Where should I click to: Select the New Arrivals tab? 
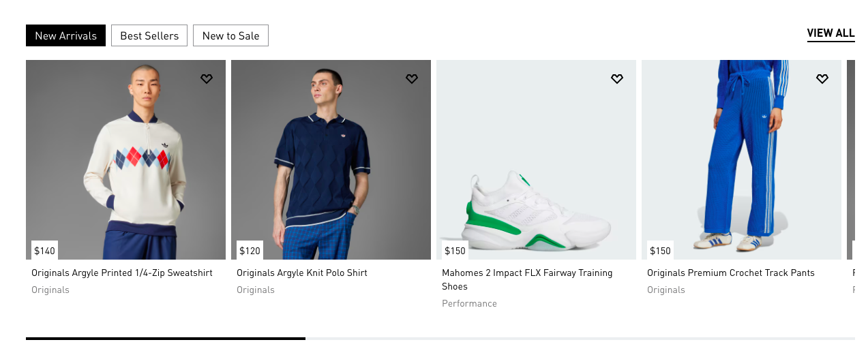(65, 36)
